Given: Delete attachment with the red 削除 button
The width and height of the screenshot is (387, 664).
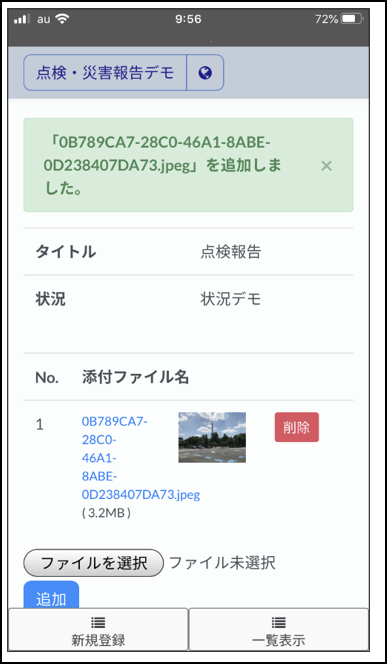Looking at the screenshot, I should click(296, 427).
